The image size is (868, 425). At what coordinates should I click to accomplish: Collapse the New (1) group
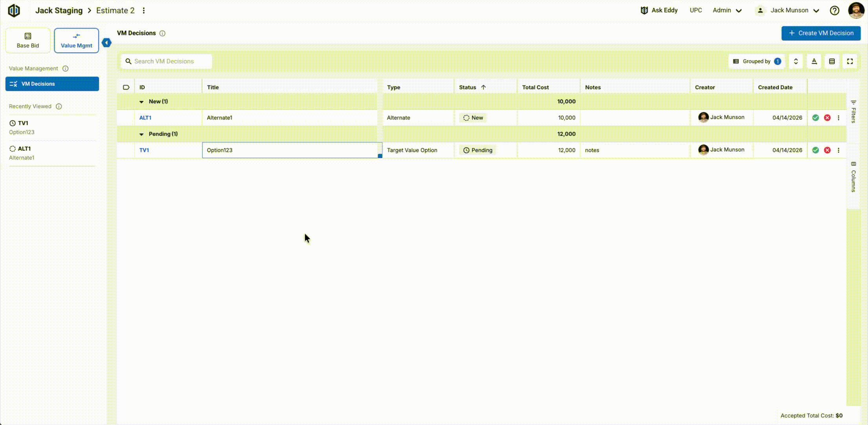[x=142, y=102]
